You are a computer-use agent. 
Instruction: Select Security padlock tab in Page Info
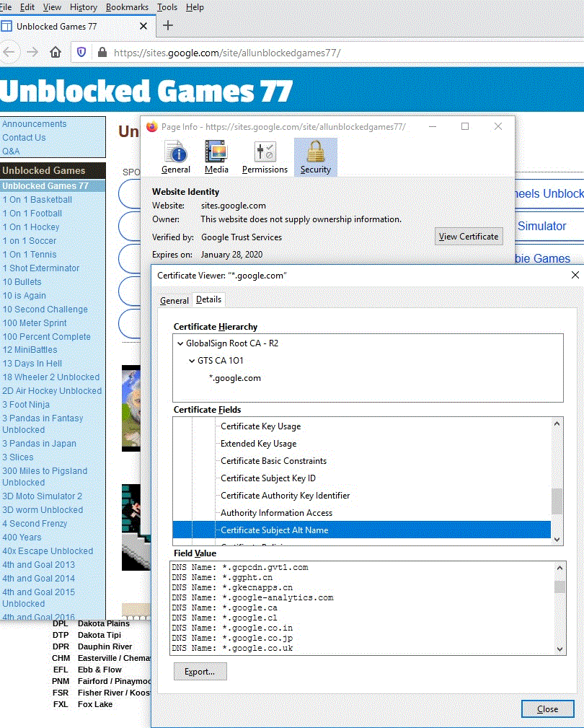tap(315, 157)
